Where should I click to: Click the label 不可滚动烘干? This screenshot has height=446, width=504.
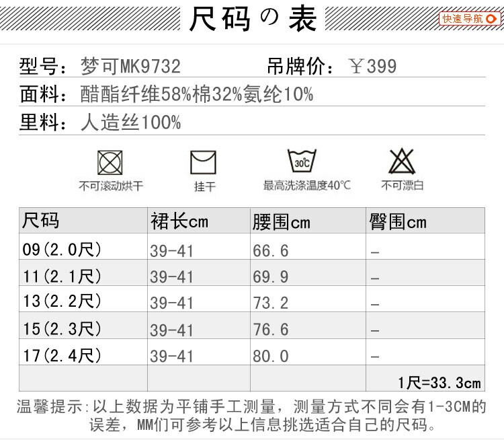[x=111, y=186]
